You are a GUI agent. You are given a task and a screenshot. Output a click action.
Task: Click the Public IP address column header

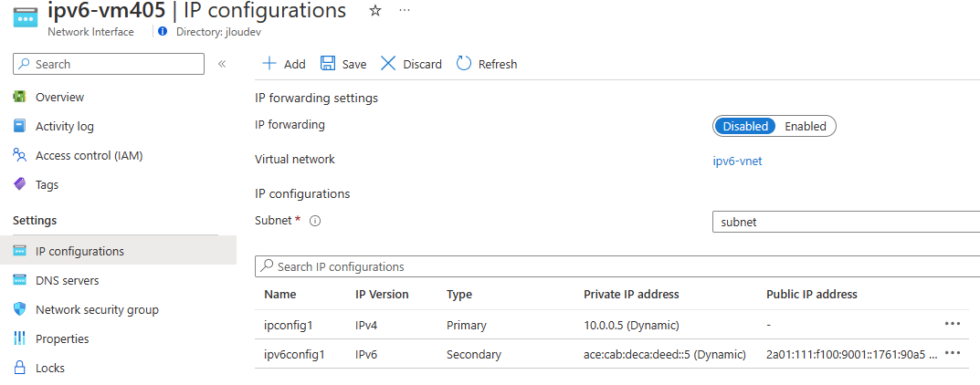[812, 294]
